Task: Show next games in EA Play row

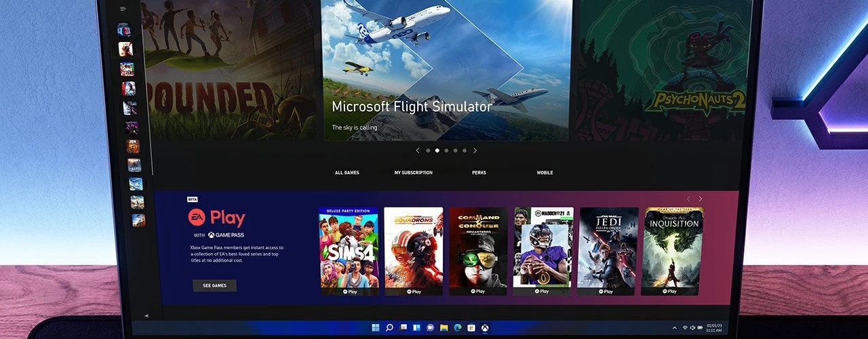Action: point(701,199)
